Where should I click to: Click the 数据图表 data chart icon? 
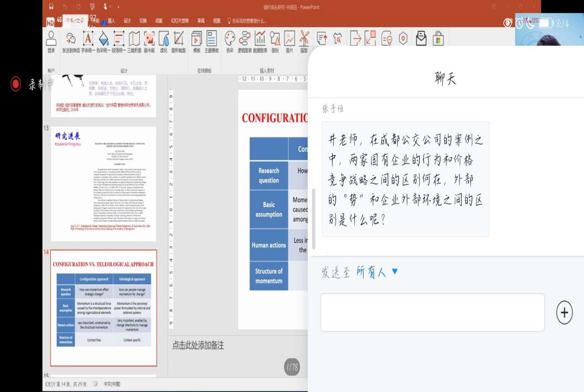pos(260,39)
